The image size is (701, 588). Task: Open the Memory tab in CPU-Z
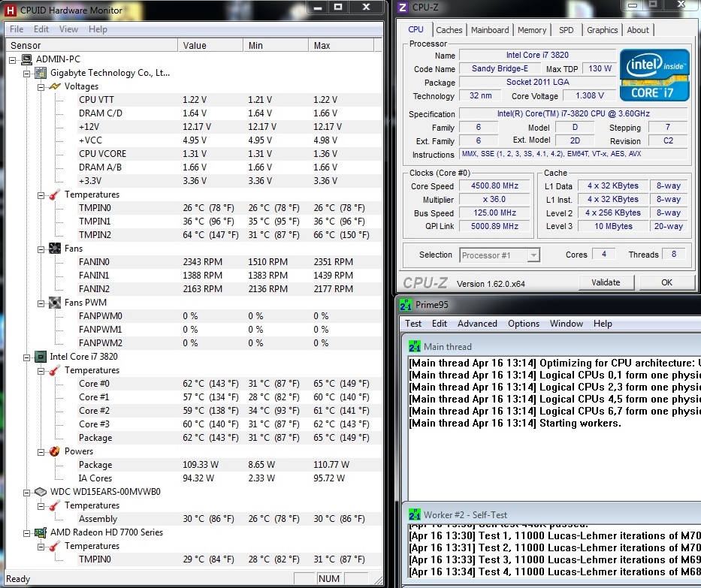532,30
